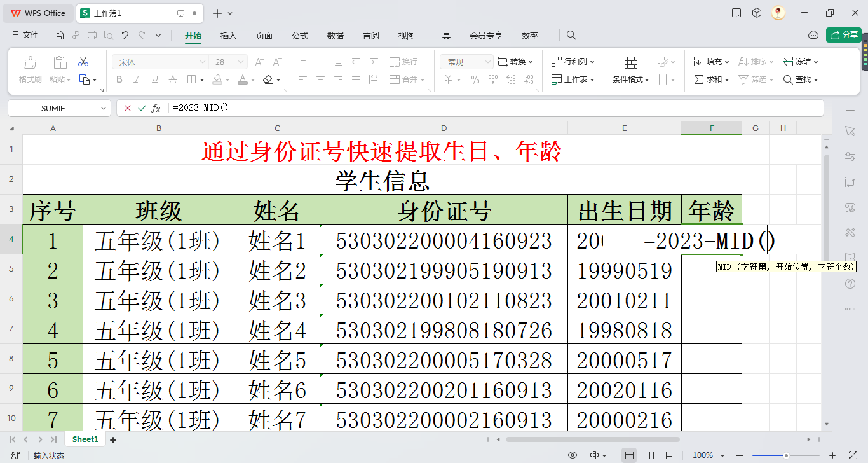Open the font name 宋体 dropdown
The width and height of the screenshot is (868, 463).
click(203, 62)
